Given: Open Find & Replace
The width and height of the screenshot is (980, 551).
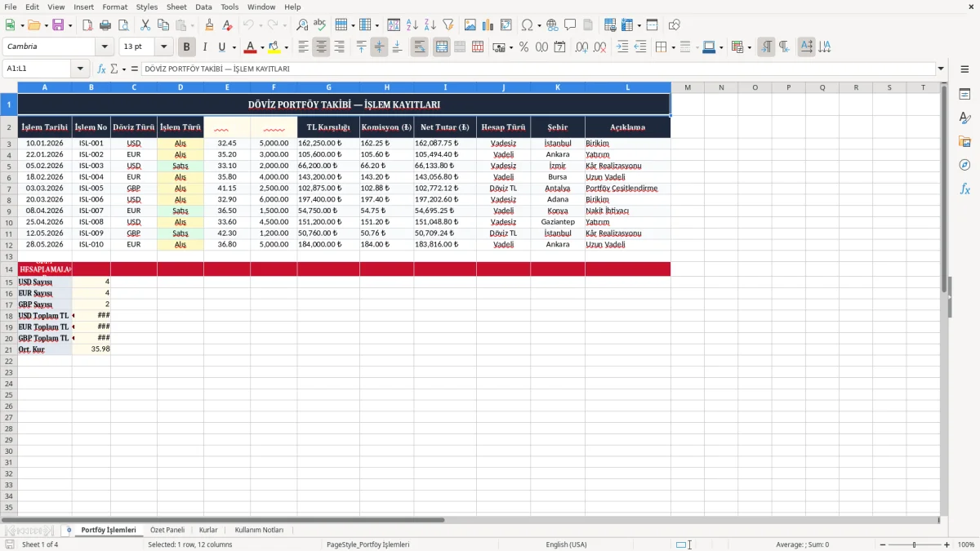Looking at the screenshot, I should [302, 25].
